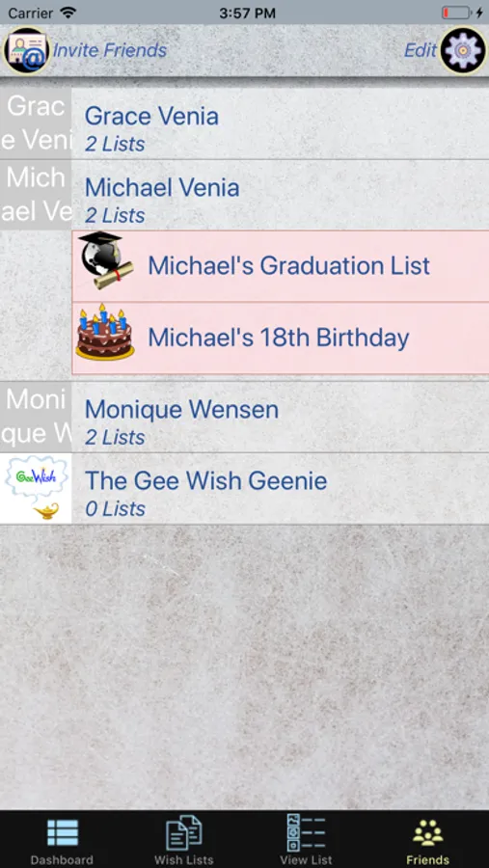Select The Gee Wish Geenie row
Viewport: 489px width, 868px height.
click(244, 489)
